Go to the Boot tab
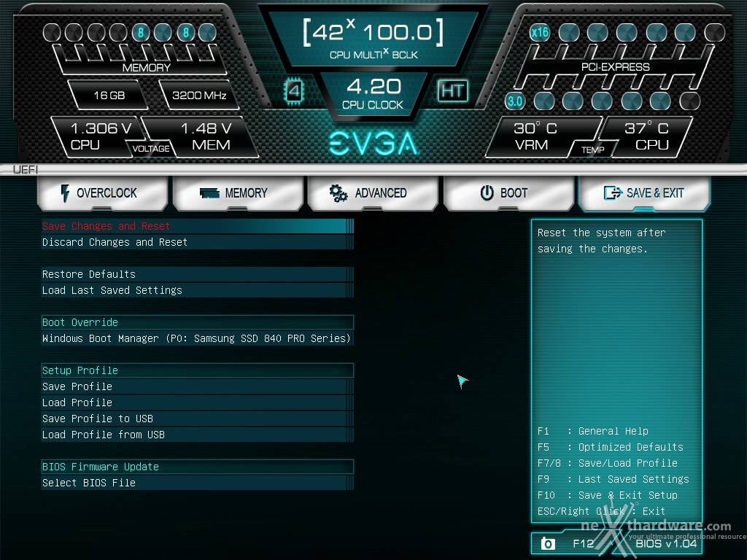 (x=508, y=192)
